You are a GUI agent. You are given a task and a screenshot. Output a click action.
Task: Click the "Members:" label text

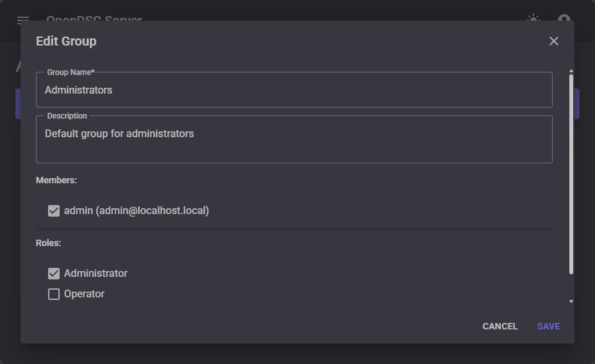[56, 180]
